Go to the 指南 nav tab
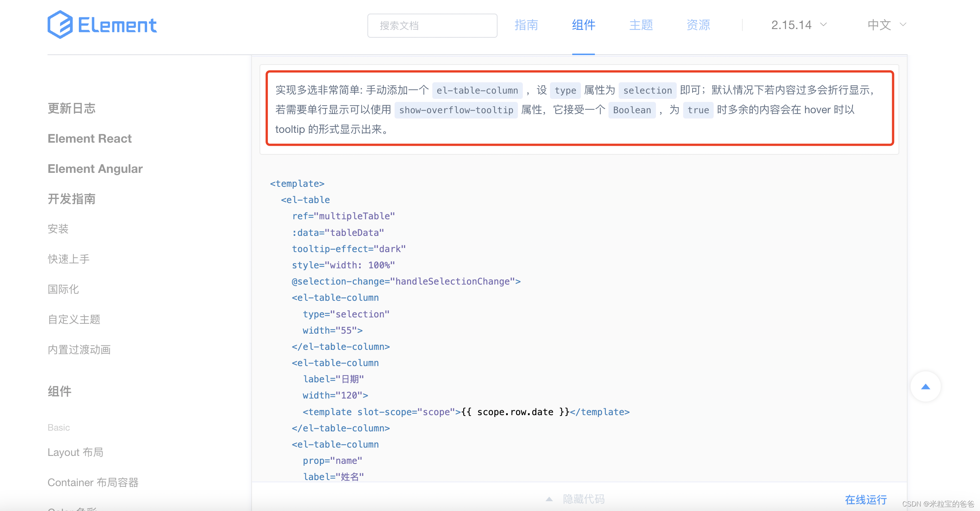980x511 pixels. pyautogui.click(x=526, y=25)
